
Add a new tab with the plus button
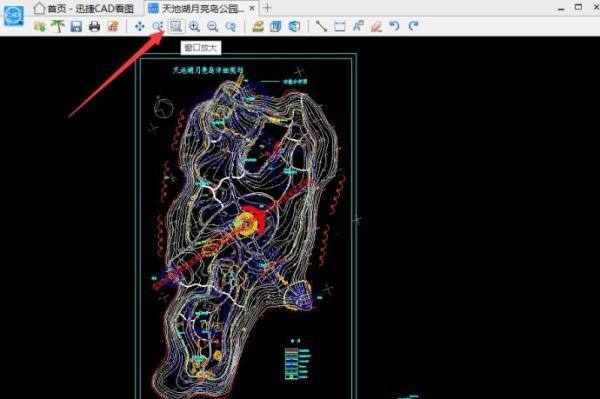[x=267, y=8]
